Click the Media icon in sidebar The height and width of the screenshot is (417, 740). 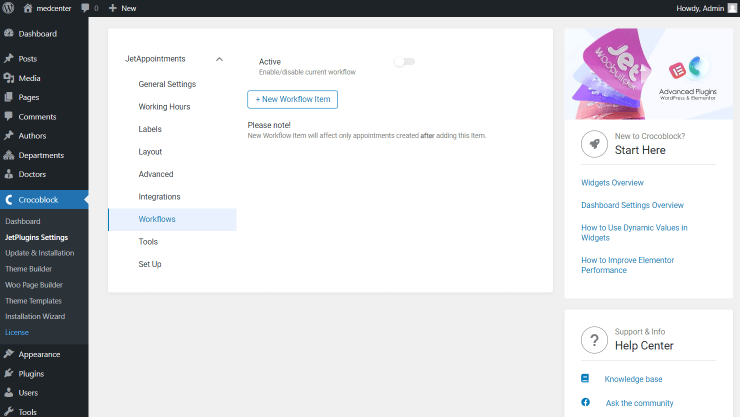8,78
